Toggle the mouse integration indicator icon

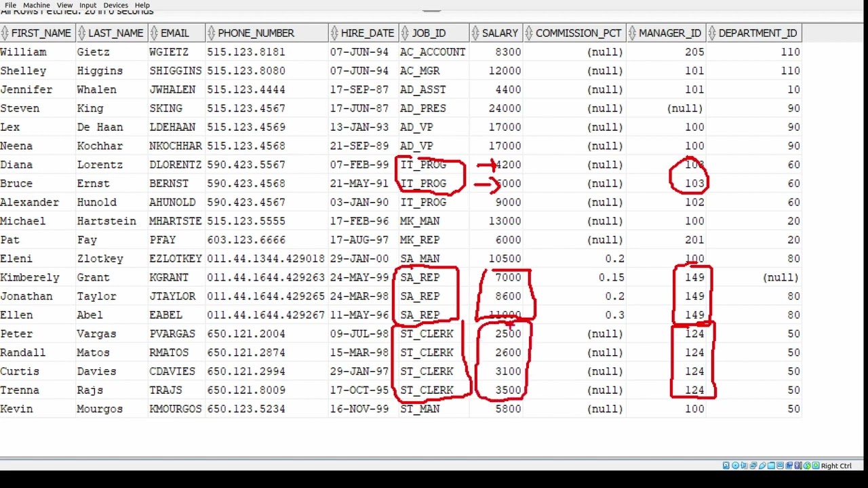point(807,466)
